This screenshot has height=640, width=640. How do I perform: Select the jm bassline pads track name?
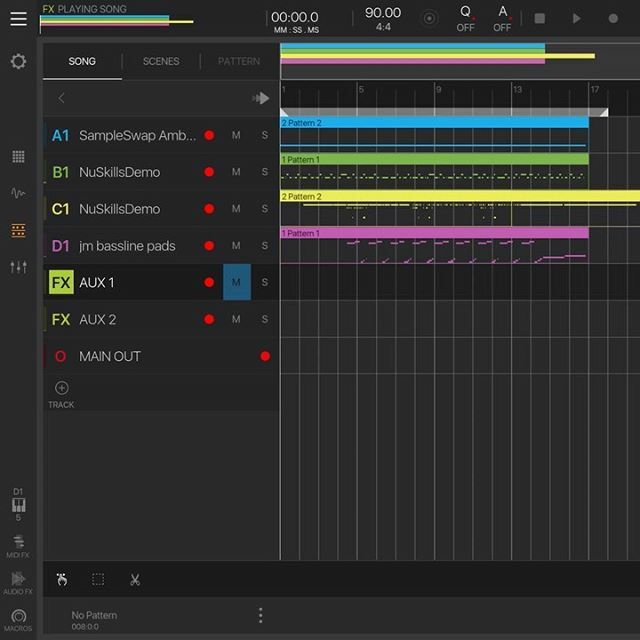(127, 246)
